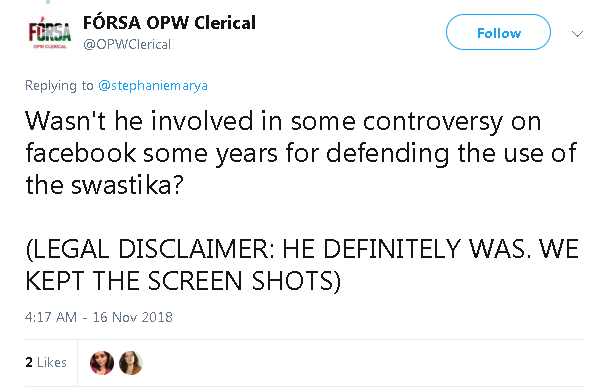Screen dimensions: 616x387
Task: Click the 'KEPT THE SCREEN SHOTS)' line
Action: (183, 281)
